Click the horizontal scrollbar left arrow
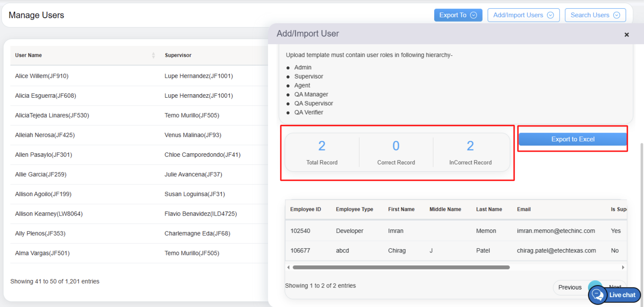The height and width of the screenshot is (307, 644). 288,268
